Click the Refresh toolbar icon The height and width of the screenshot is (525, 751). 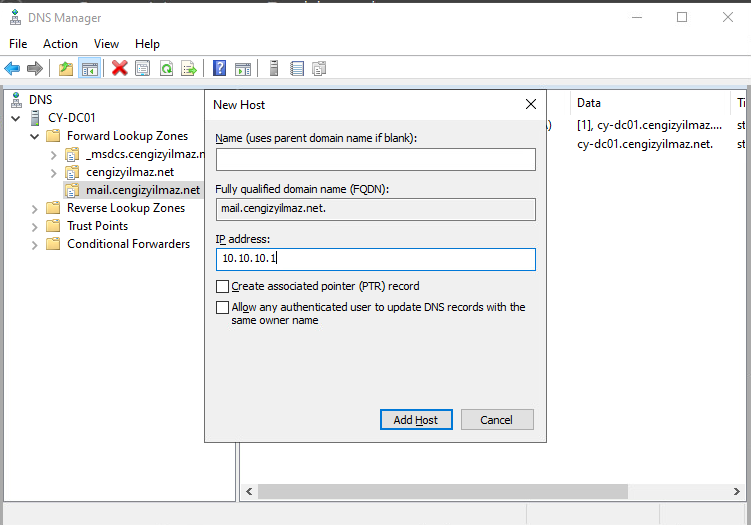click(166, 69)
